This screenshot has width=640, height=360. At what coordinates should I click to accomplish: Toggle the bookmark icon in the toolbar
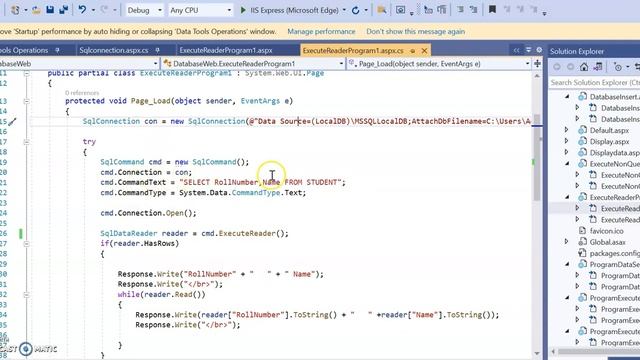coord(492,9)
